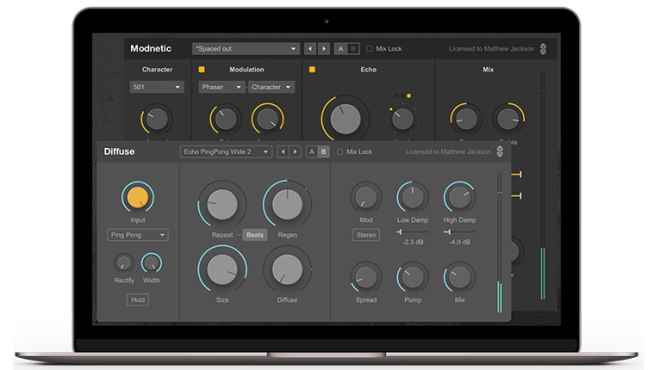Click the Regen knob in Diffuse
Image resolution: width=660 pixels, height=370 pixels.
pos(287,205)
